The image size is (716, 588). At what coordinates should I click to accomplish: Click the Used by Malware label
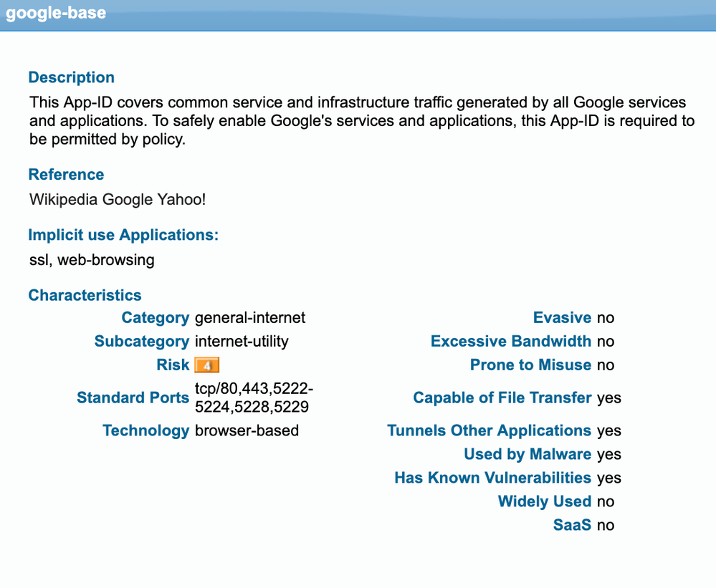pos(527,454)
